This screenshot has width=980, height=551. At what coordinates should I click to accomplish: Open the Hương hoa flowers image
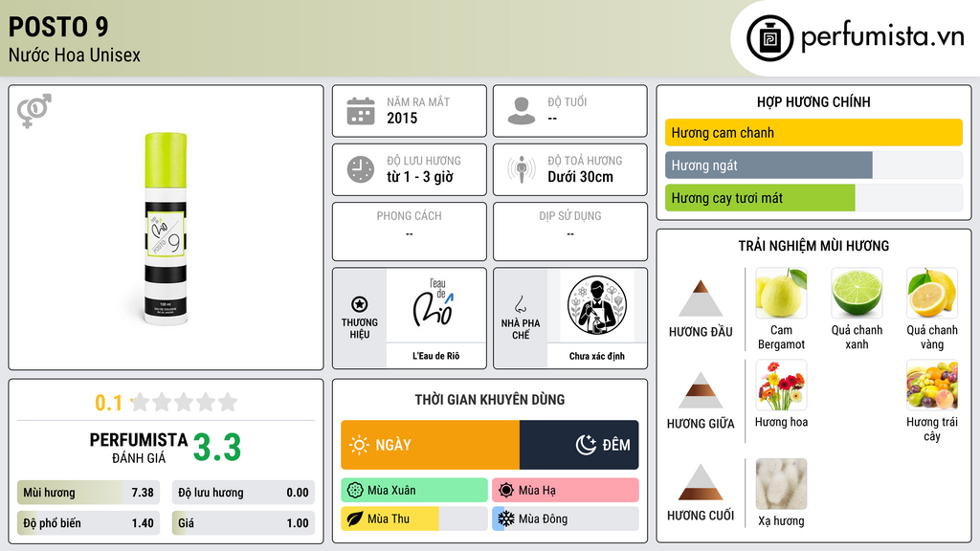click(x=781, y=385)
